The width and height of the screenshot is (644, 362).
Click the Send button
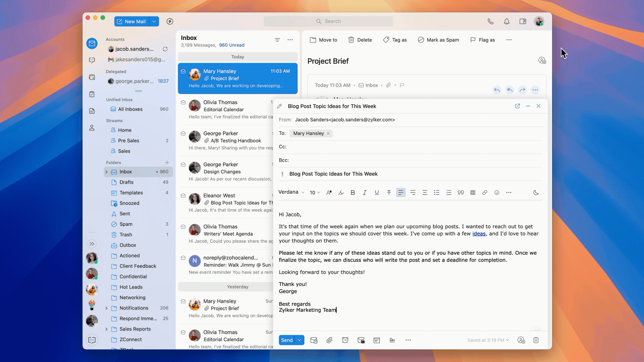click(x=286, y=340)
